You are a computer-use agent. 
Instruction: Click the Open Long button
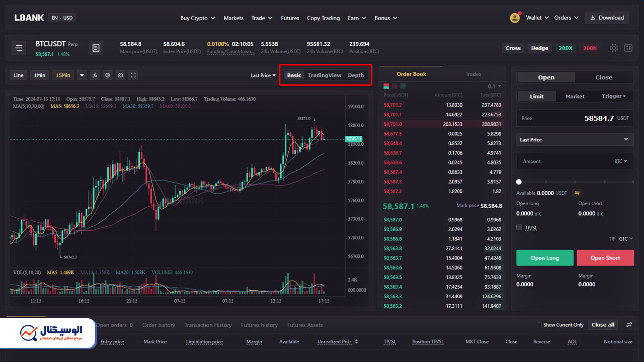pyautogui.click(x=545, y=258)
